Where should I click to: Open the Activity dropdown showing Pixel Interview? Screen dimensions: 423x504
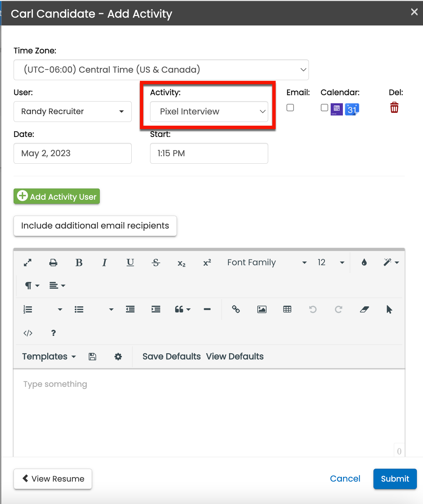209,112
